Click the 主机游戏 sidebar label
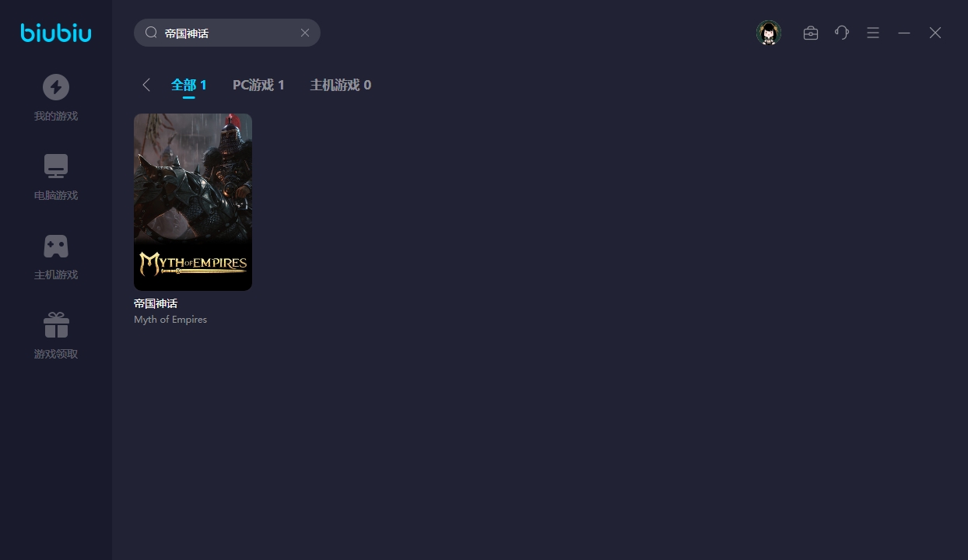Screen dimensions: 968x560 pyautogui.click(x=56, y=275)
